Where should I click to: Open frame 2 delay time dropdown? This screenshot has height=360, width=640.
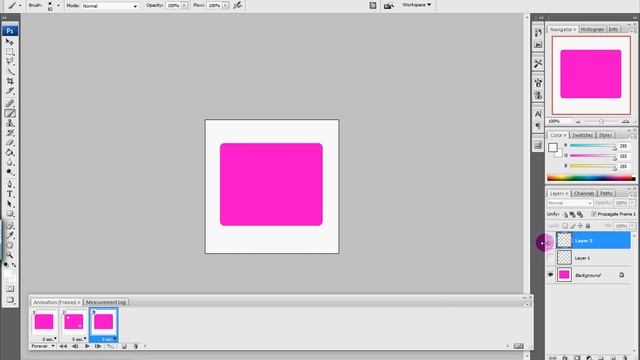[80, 339]
